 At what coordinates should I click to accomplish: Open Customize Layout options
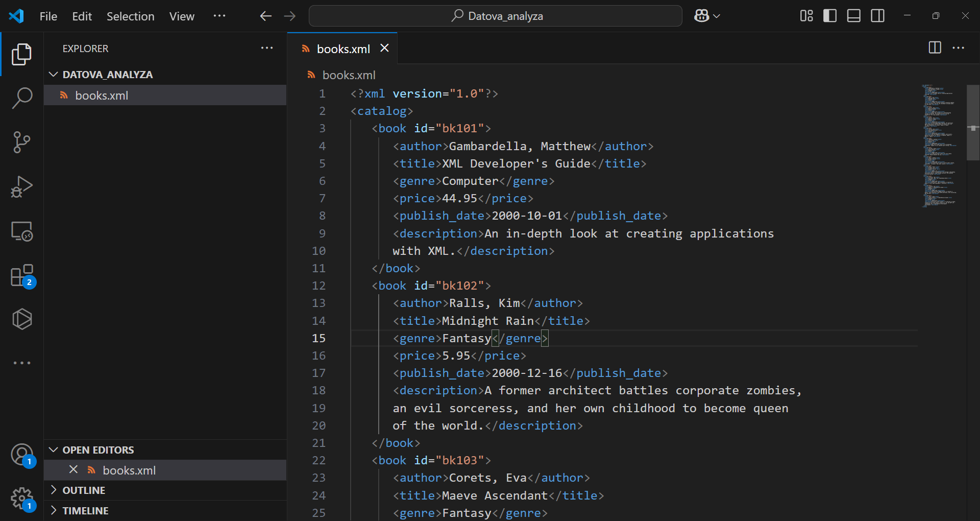806,16
